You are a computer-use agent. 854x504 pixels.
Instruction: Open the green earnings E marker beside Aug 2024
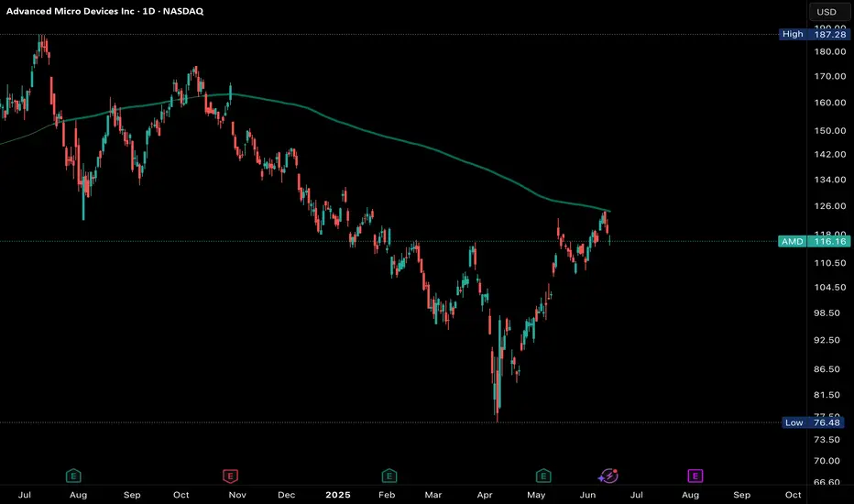[73, 477]
